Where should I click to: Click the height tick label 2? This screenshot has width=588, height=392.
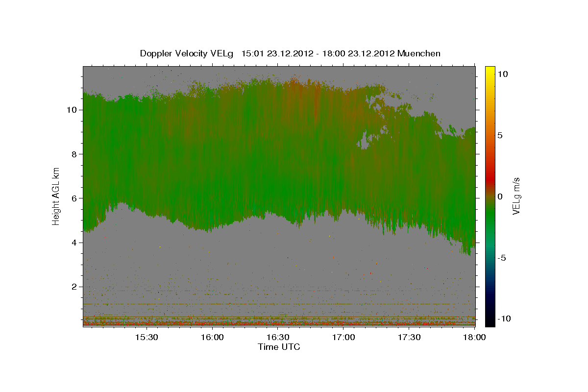[x=74, y=287]
